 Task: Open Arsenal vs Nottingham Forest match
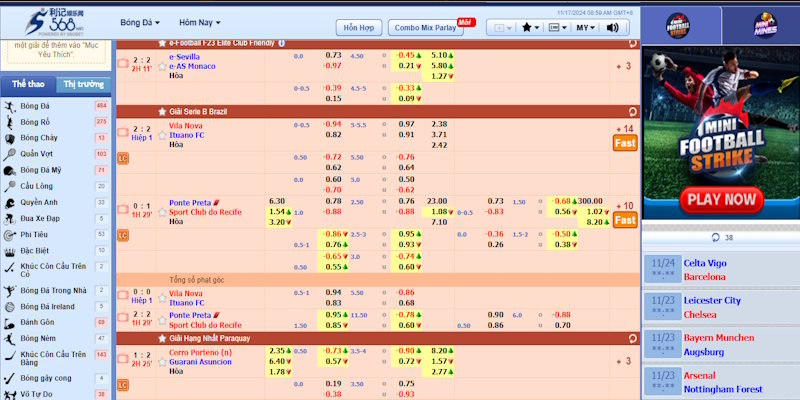[721, 382]
